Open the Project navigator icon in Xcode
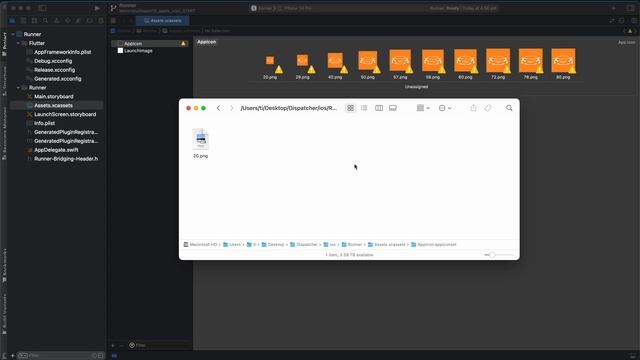640x360 pixels. tap(12, 20)
